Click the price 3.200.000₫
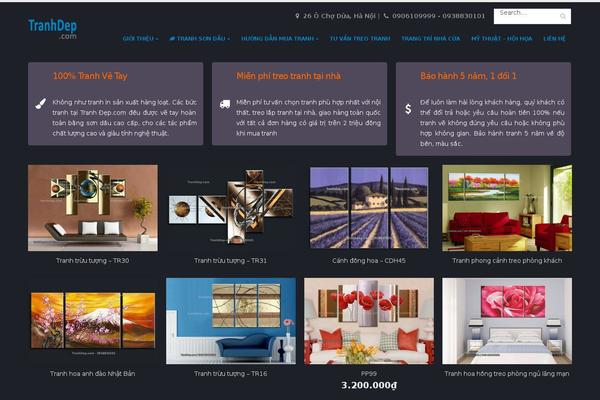This screenshot has width=600, height=400. 369,385
